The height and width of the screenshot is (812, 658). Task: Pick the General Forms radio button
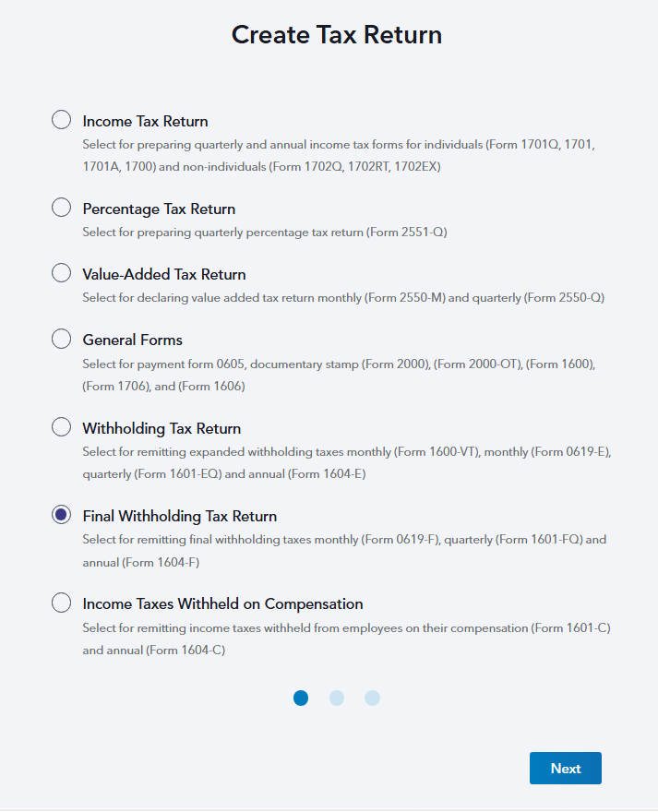[61, 339]
